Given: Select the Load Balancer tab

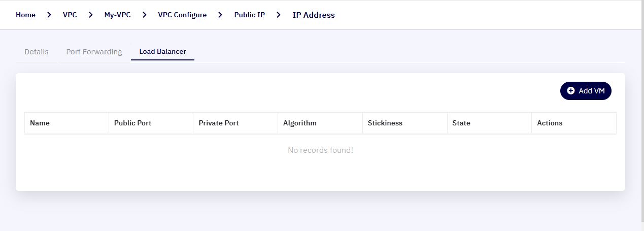Looking at the screenshot, I should (x=163, y=52).
